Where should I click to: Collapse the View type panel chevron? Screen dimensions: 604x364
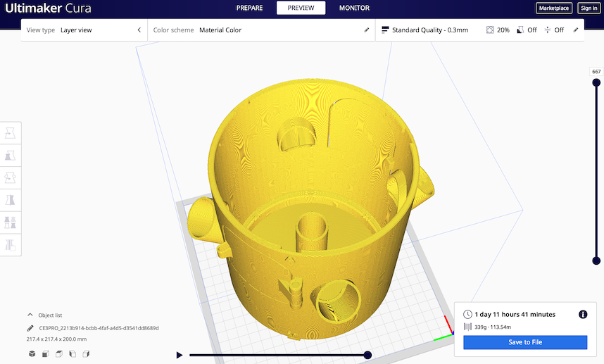tap(139, 30)
